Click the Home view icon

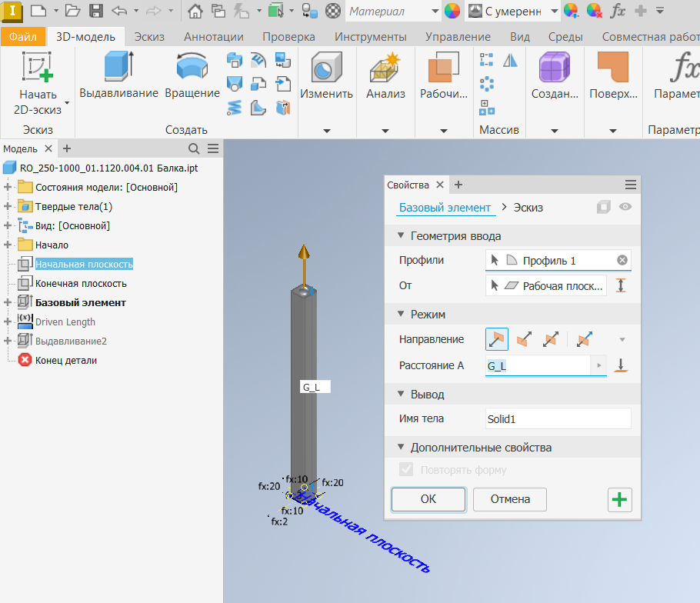[x=195, y=11]
